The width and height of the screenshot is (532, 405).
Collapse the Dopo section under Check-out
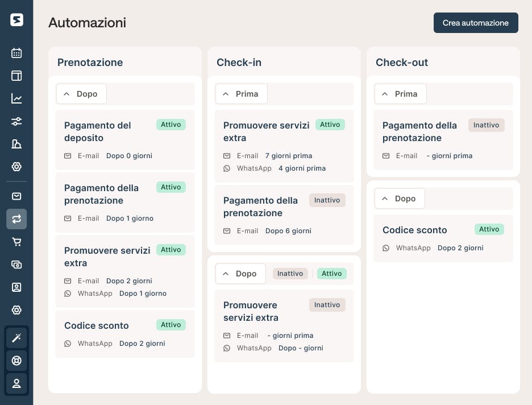[400, 199]
